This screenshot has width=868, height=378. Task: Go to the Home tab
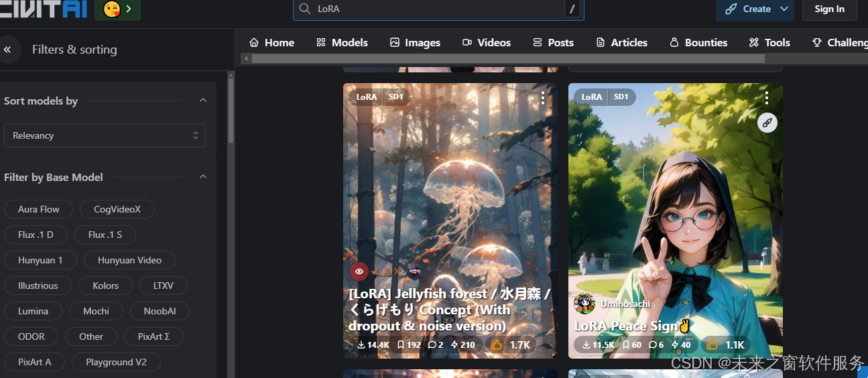(271, 42)
